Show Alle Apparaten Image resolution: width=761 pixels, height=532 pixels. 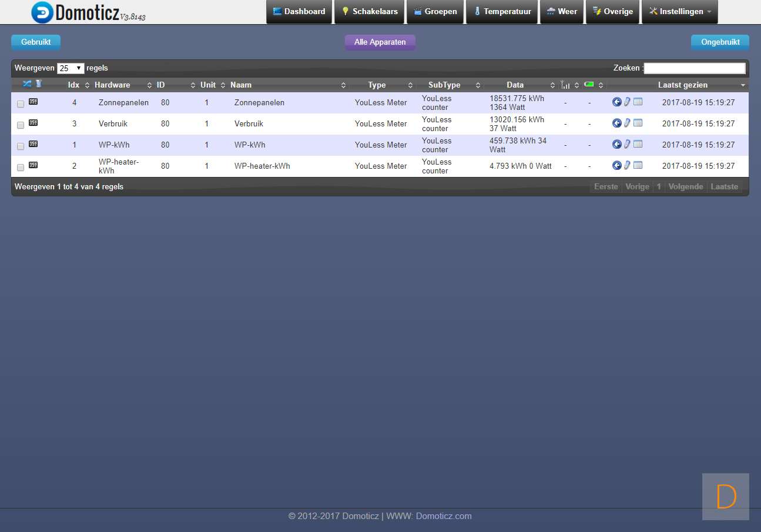click(x=380, y=42)
